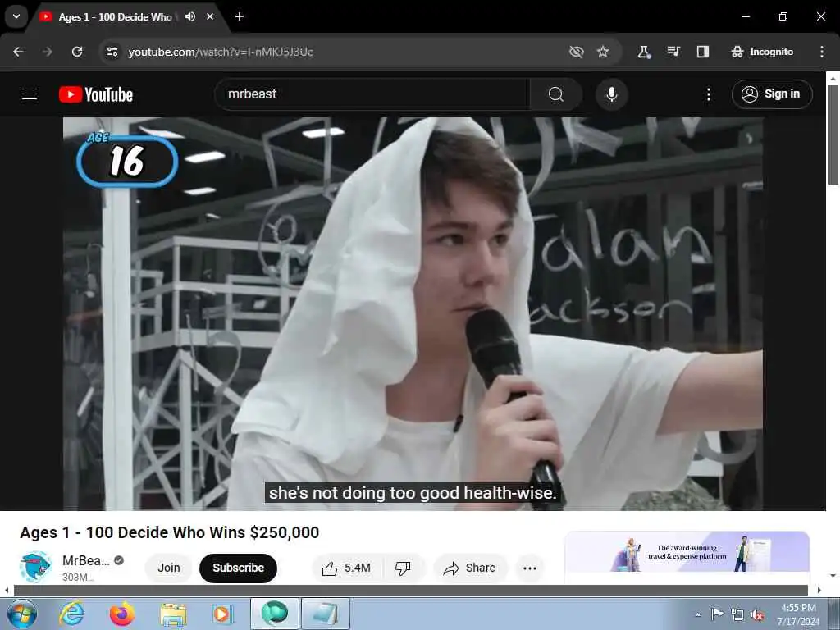Close the YouTube browser tab
The height and width of the screenshot is (630, 840).
pyautogui.click(x=210, y=16)
